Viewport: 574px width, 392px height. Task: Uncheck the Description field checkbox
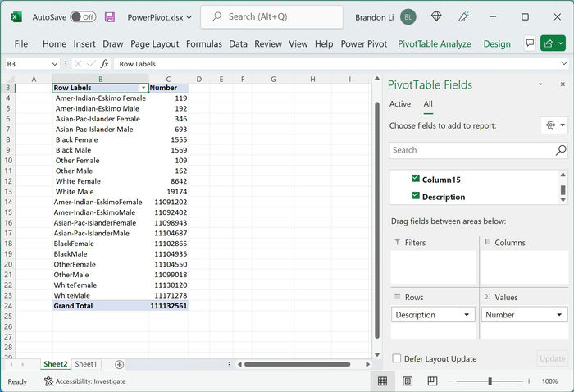416,195
